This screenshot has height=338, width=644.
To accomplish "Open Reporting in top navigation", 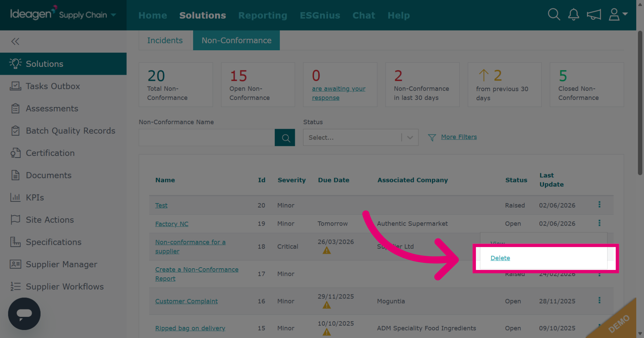I will 263,15.
